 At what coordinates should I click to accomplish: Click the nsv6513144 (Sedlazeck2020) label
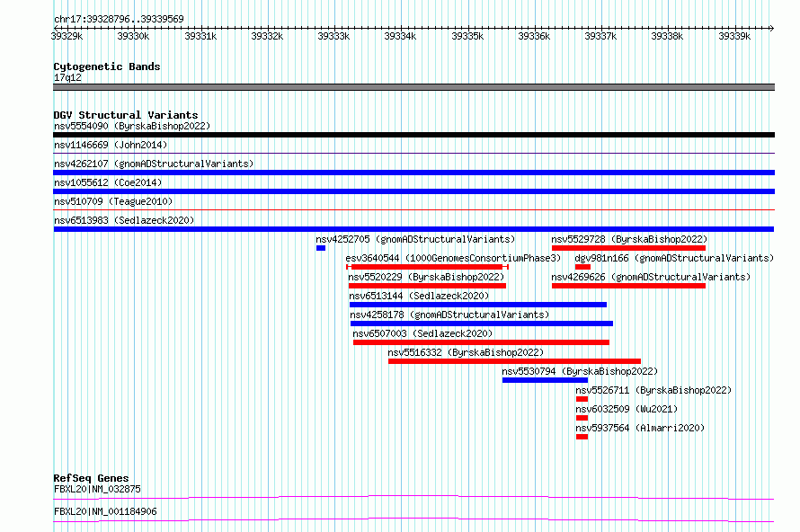[419, 296]
